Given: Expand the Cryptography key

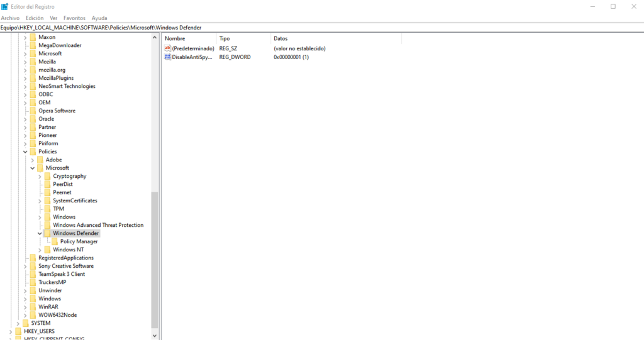Looking at the screenshot, I should 40,176.
